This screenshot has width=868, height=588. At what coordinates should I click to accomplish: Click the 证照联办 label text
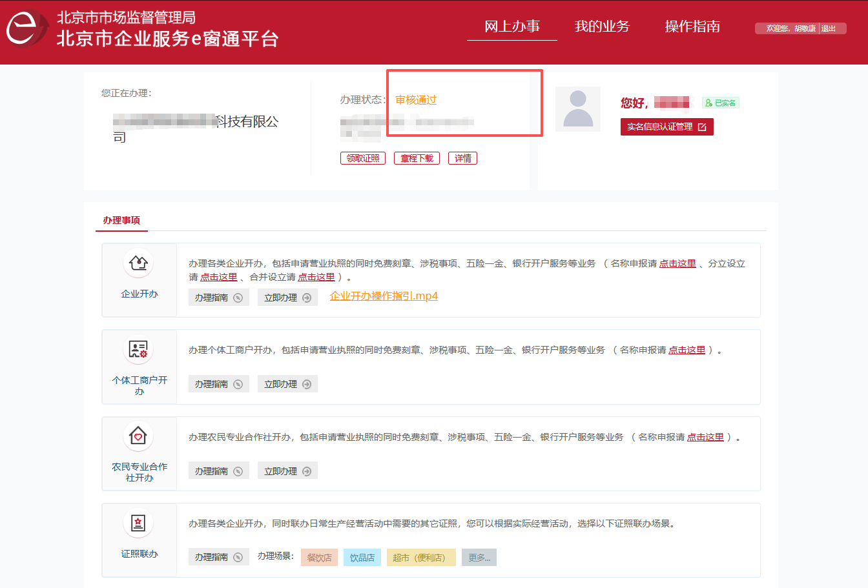click(x=139, y=554)
